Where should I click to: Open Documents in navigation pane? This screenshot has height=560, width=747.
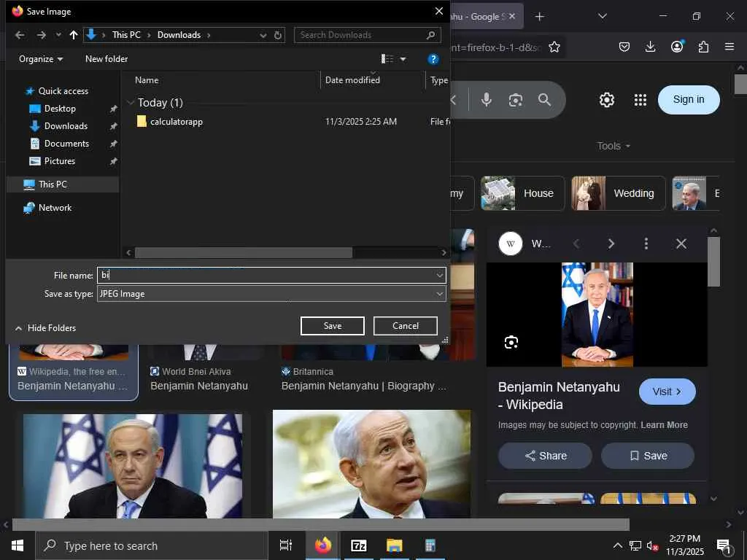(66, 144)
